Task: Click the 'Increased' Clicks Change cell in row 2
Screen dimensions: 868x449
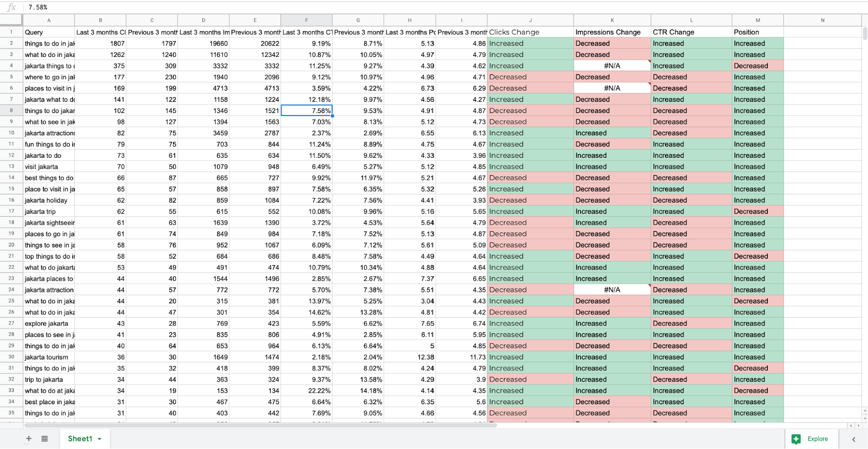Action: (530, 43)
